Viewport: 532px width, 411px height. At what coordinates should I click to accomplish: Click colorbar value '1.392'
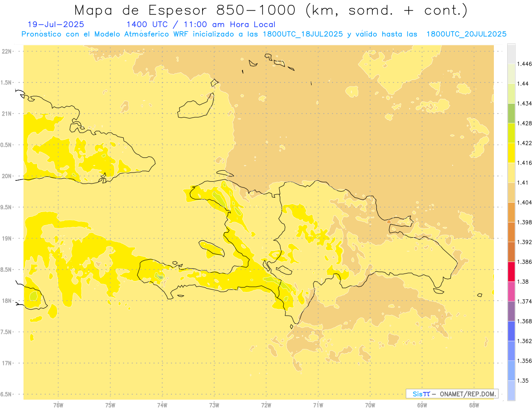[524, 242]
